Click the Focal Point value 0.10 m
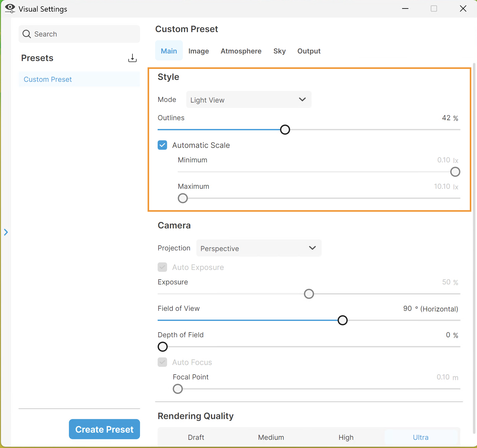 coord(447,377)
